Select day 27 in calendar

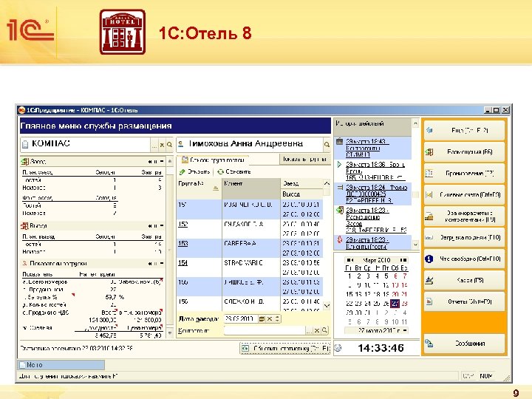coord(395,304)
